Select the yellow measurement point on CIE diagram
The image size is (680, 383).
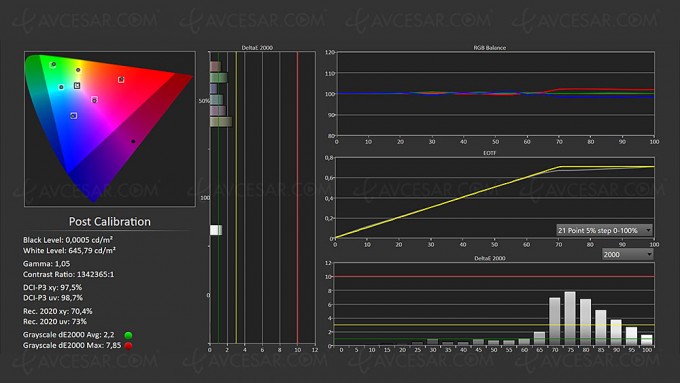click(78, 70)
